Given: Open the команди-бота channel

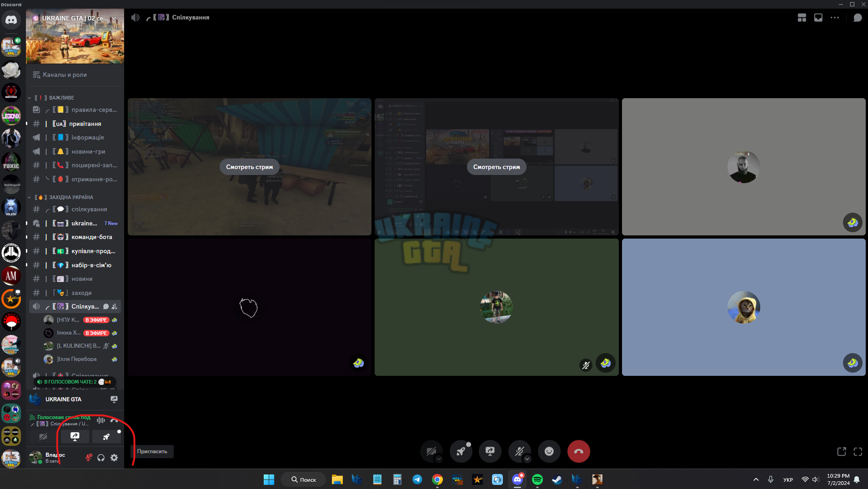Looking at the screenshot, I should coord(75,237).
